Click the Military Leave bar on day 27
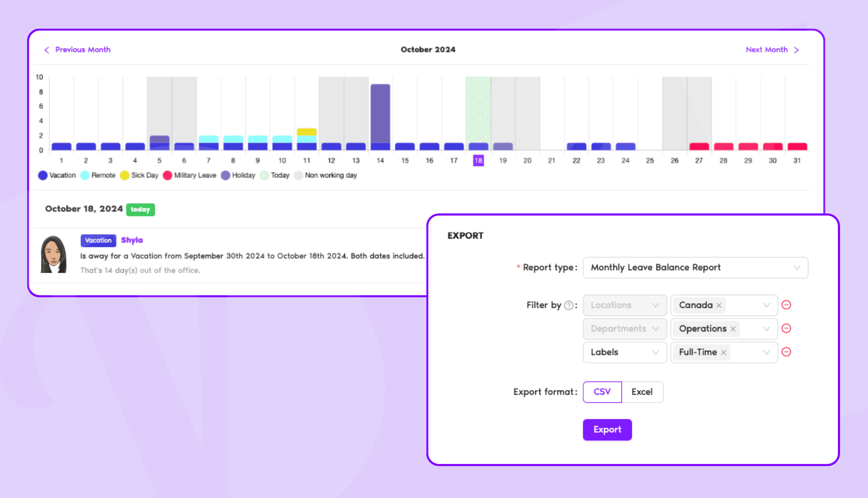 tap(699, 147)
